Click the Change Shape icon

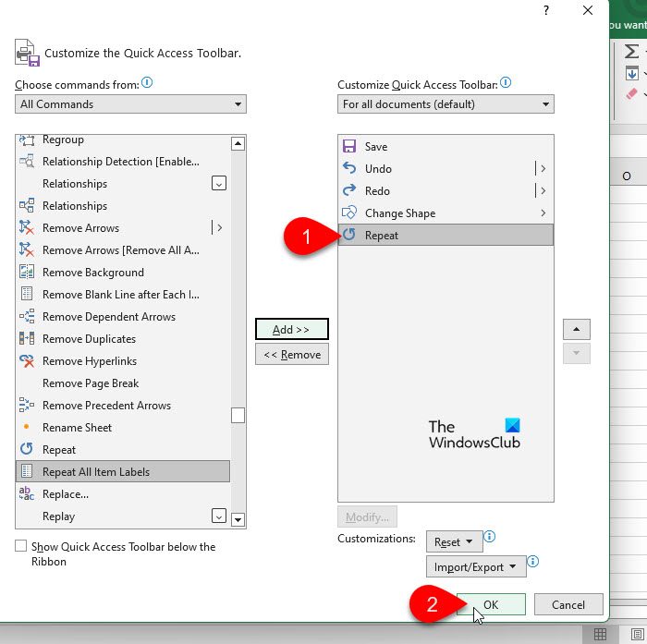349,213
